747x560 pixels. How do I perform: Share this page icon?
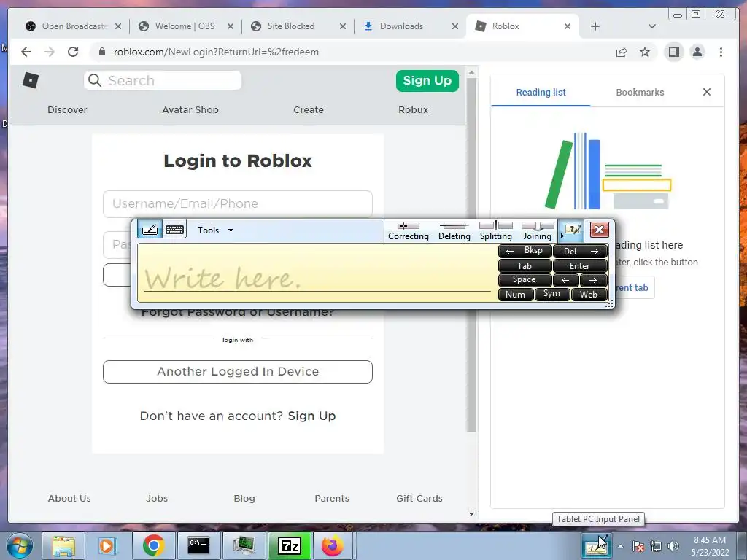(622, 52)
